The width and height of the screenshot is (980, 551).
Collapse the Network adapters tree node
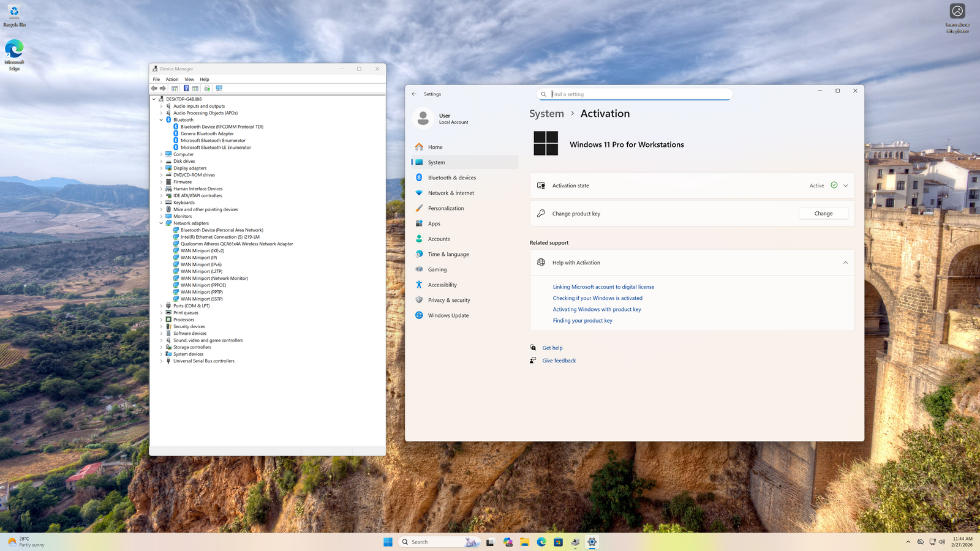click(x=161, y=223)
